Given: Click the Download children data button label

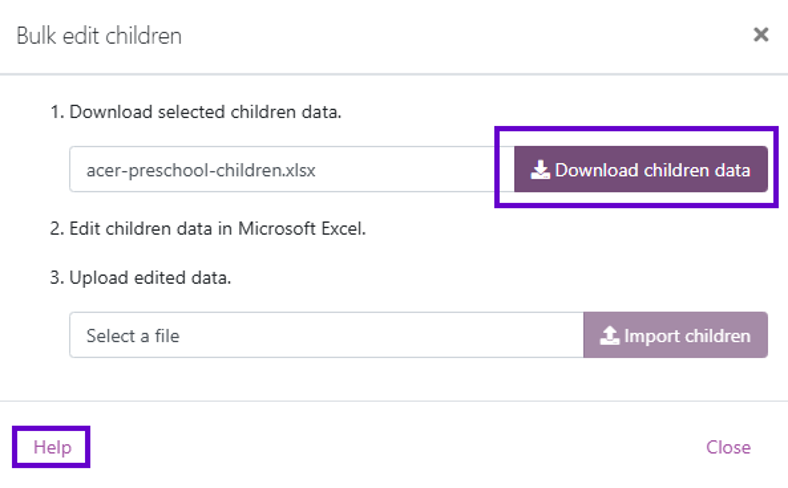Looking at the screenshot, I should tap(652, 170).
